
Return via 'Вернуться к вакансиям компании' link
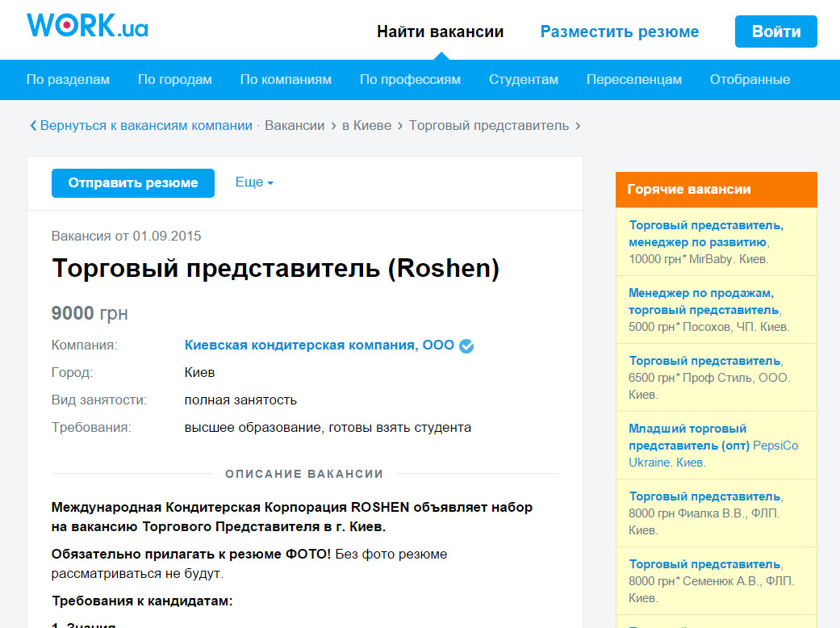pyautogui.click(x=146, y=125)
